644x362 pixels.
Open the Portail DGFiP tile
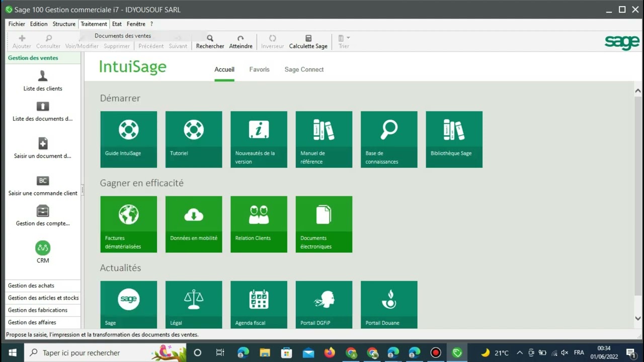[324, 305]
